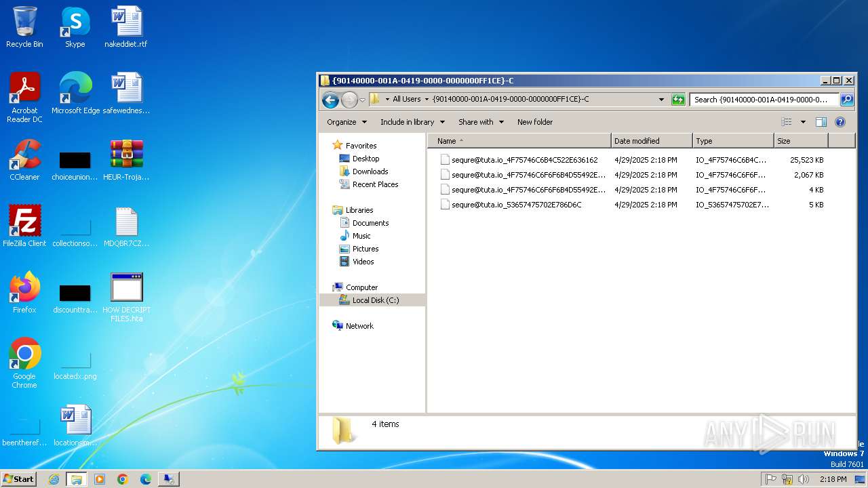Screen dimensions: 868x488
Task: Click the taskbar clock showing 2:18 PM
Action: click(x=833, y=479)
